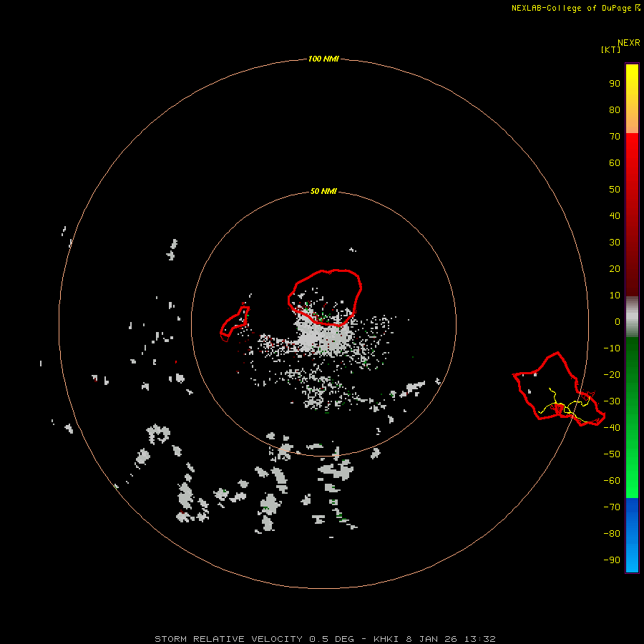The image size is (644, 644).
Task: Click the -80 value on the velocity scale
Action: coord(612,534)
